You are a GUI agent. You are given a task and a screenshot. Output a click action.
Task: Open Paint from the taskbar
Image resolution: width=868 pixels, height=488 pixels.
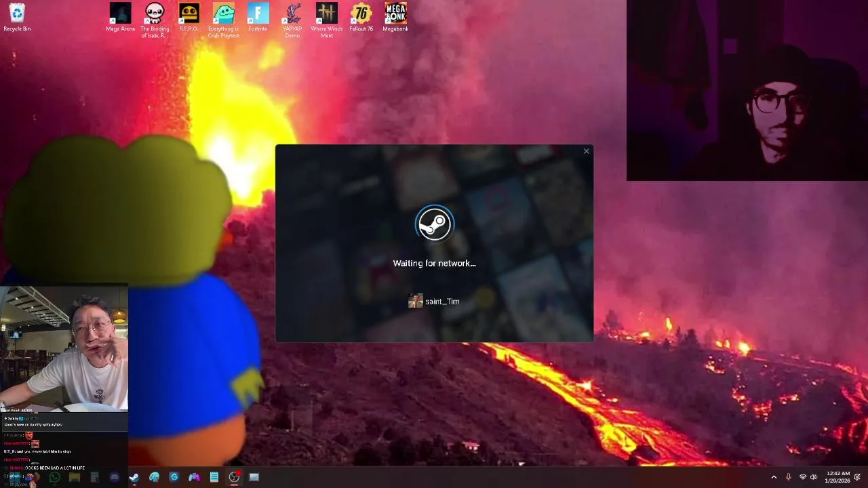point(154,477)
